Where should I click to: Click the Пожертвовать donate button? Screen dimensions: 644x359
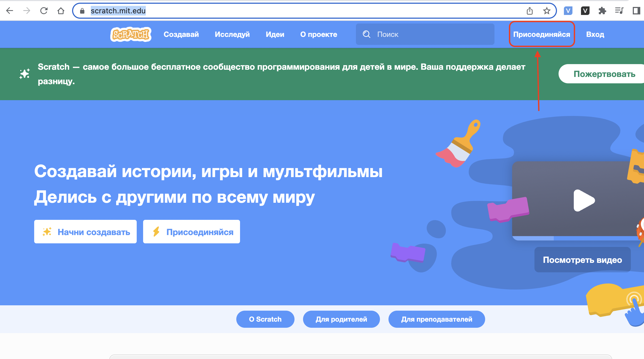point(602,74)
